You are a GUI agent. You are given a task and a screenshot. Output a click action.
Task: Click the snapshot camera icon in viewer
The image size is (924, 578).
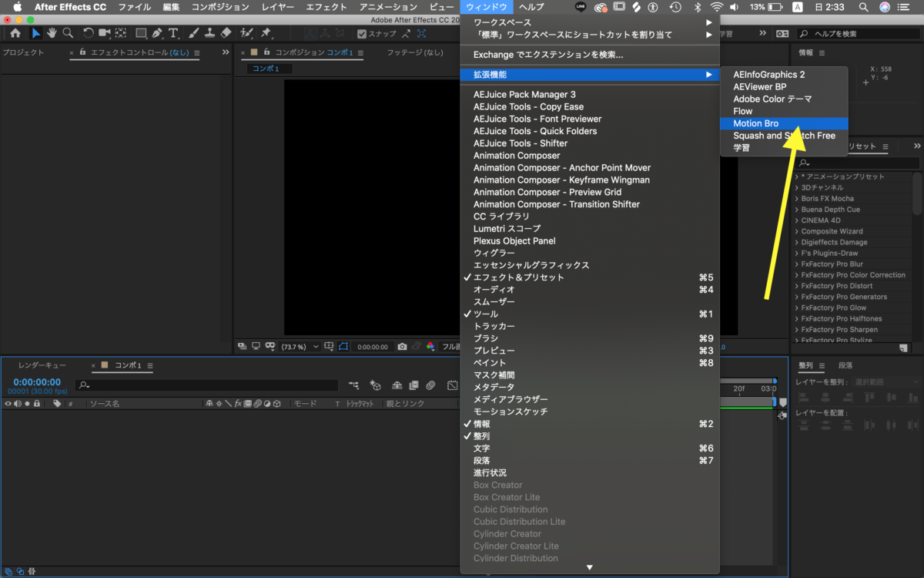[402, 347]
